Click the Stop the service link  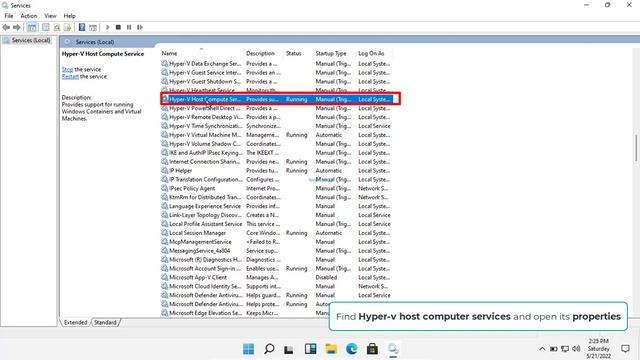click(67, 69)
